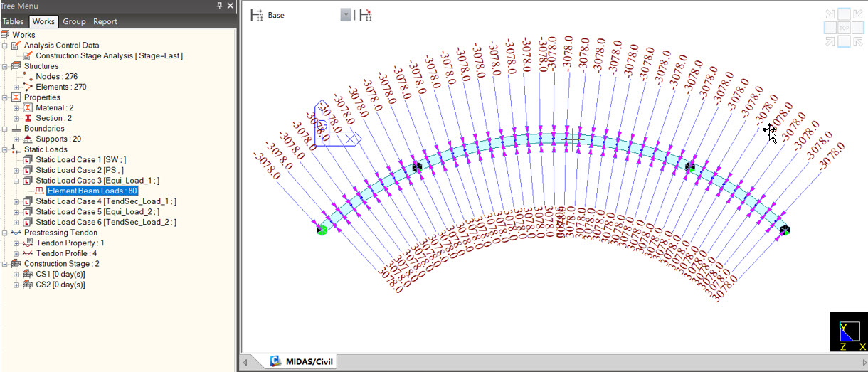
Task: Click the left scroll arrow beside the MIDAS/Civil tab
Action: click(245, 362)
